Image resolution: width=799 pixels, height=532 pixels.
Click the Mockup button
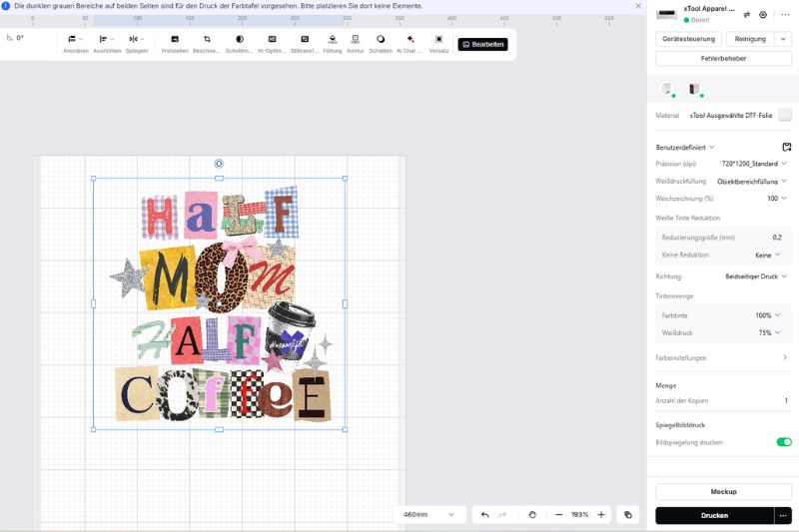pyautogui.click(x=723, y=491)
